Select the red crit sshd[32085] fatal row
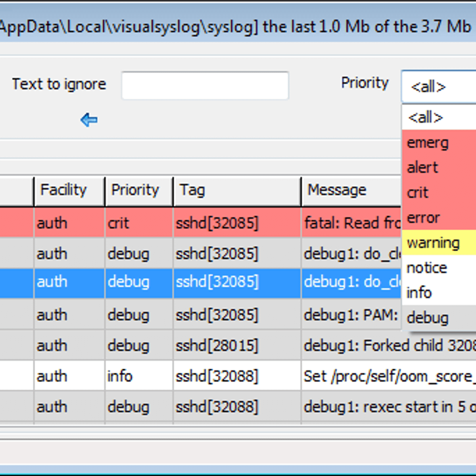The height and width of the screenshot is (476, 476). tap(198, 223)
